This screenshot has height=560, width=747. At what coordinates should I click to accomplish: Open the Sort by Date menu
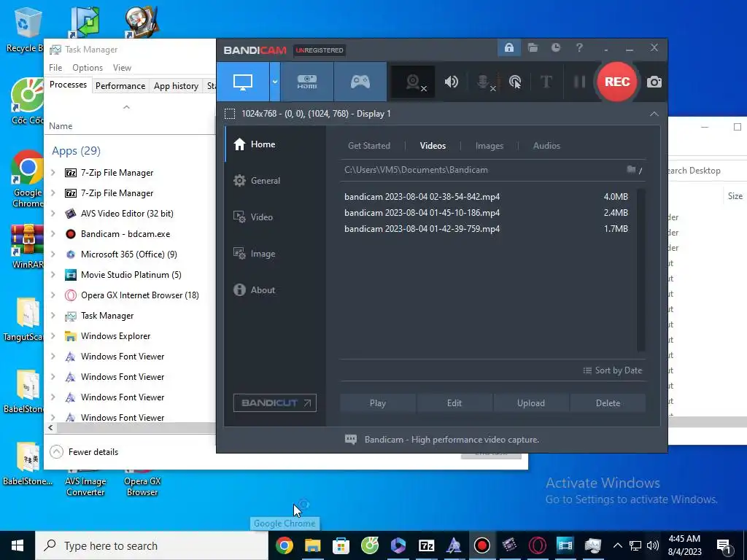(x=613, y=370)
